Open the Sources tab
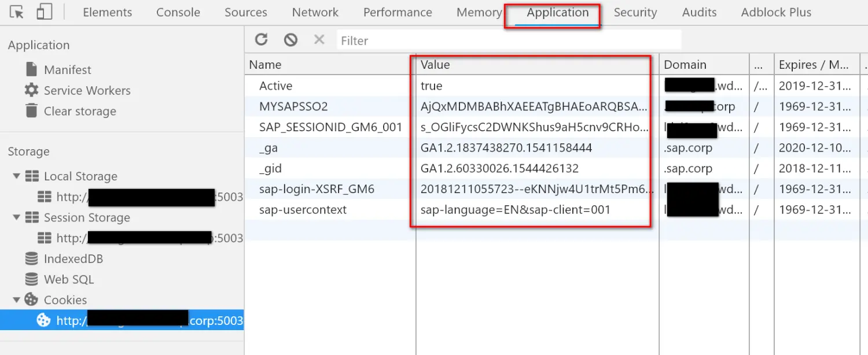The image size is (868, 355). click(246, 12)
